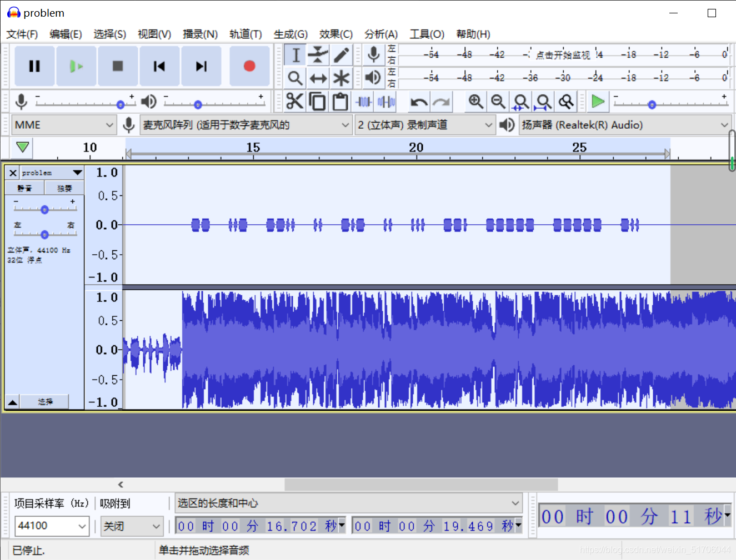
Task: Open the selection length and center dropdown
Action: click(x=349, y=503)
